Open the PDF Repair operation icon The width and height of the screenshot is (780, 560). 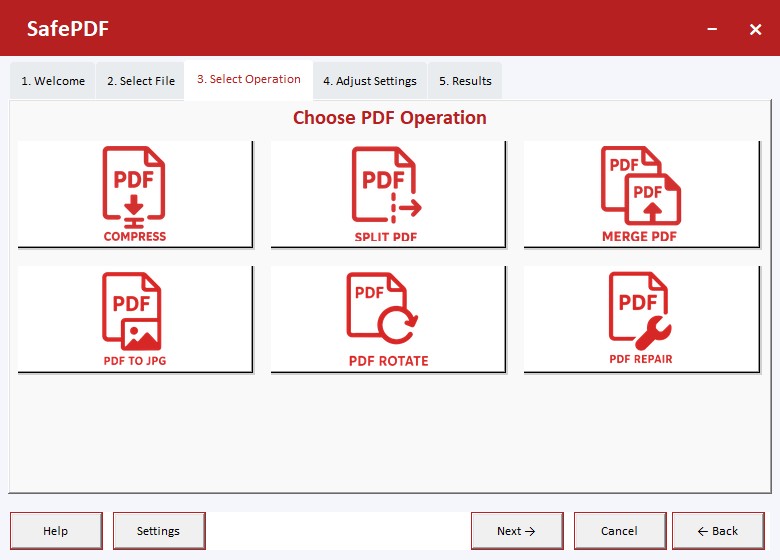[x=640, y=319]
